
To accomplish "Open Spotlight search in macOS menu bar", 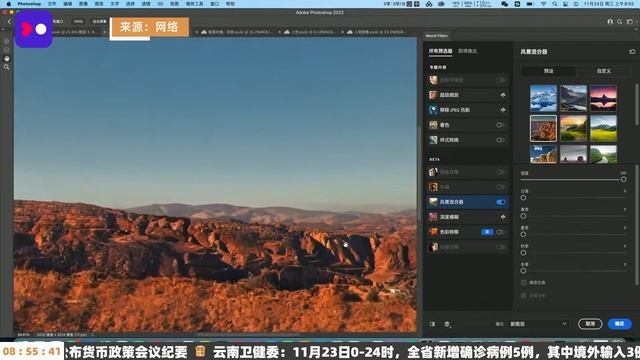I will point(555,4).
